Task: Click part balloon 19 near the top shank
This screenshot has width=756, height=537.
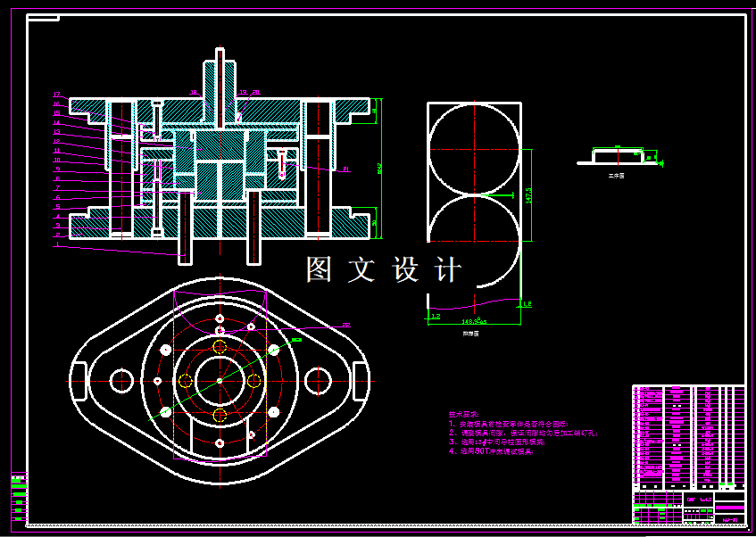Action: click(242, 91)
